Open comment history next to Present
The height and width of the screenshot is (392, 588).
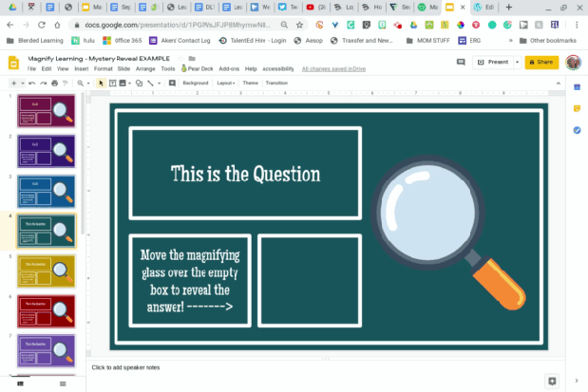point(461,62)
